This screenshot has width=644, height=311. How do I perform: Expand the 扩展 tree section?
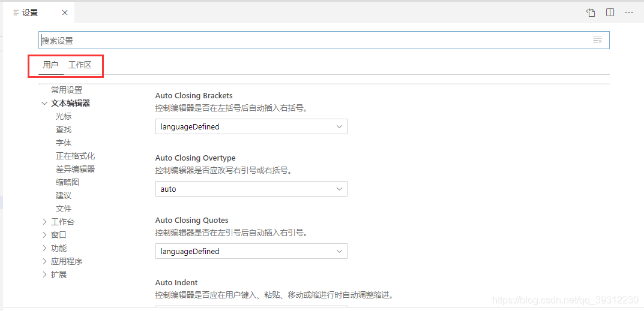[44, 274]
